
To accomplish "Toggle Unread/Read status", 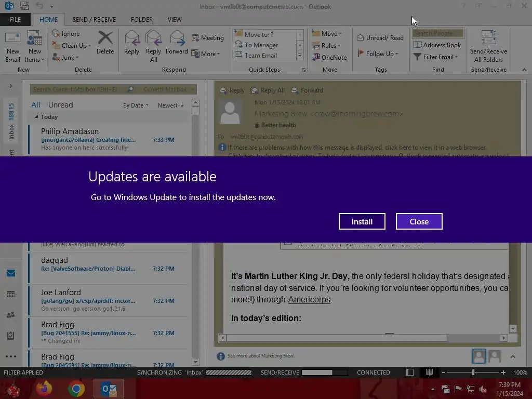I will click(380, 37).
